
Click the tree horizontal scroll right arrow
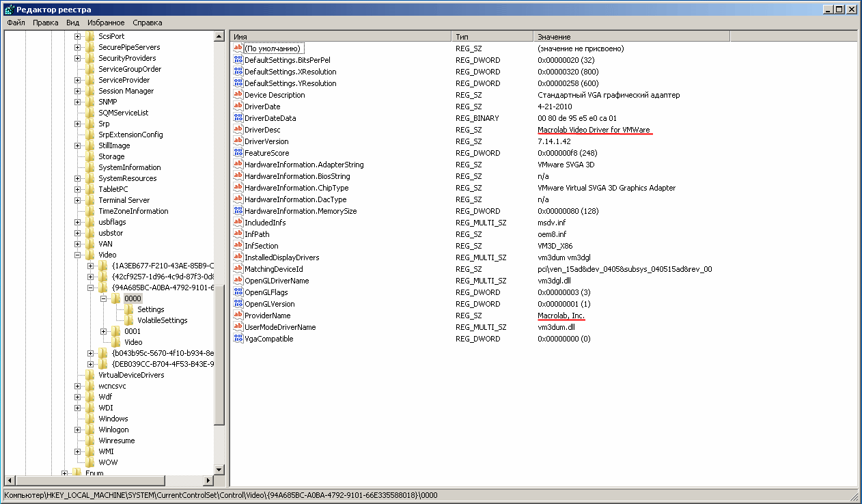[209, 479]
